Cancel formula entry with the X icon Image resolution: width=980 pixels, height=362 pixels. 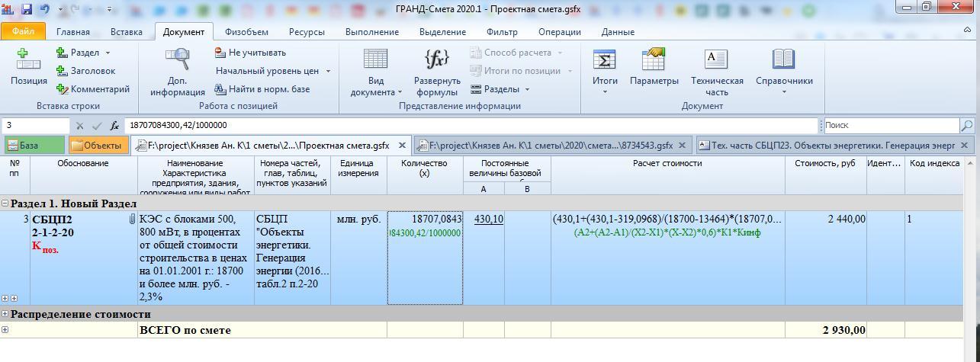79,126
